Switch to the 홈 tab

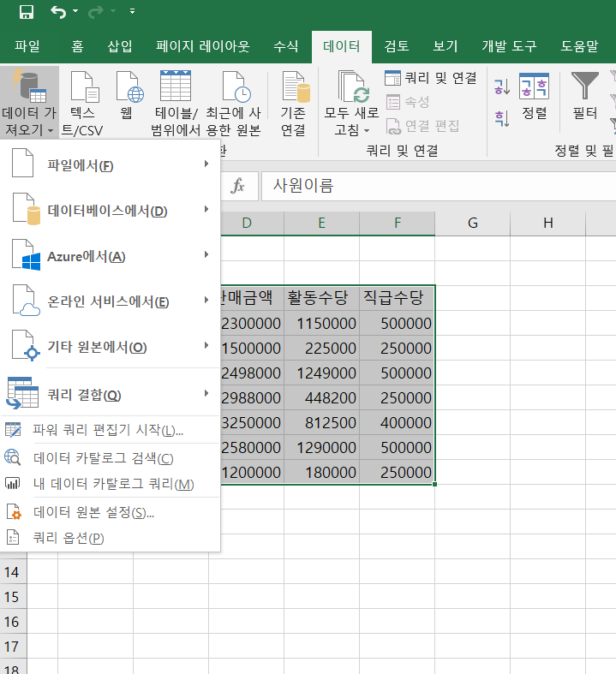[x=77, y=46]
